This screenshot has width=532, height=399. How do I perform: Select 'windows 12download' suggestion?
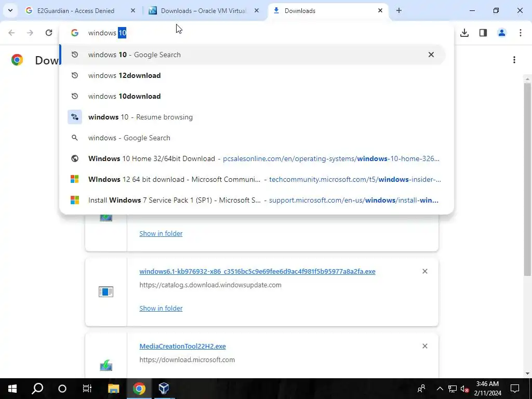(252, 75)
